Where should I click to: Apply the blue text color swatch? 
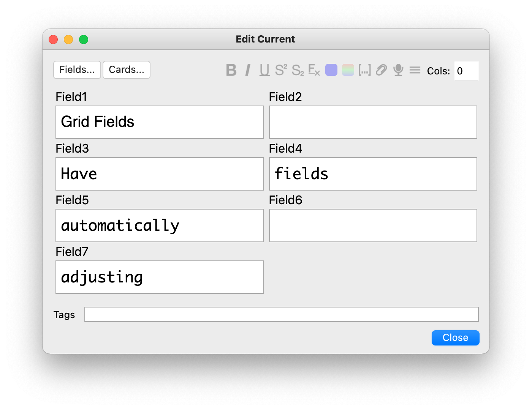click(x=331, y=70)
